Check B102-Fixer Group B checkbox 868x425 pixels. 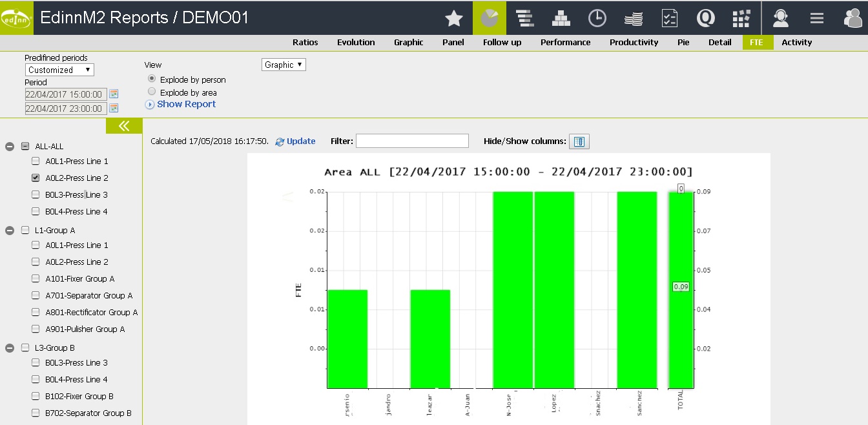(x=36, y=396)
